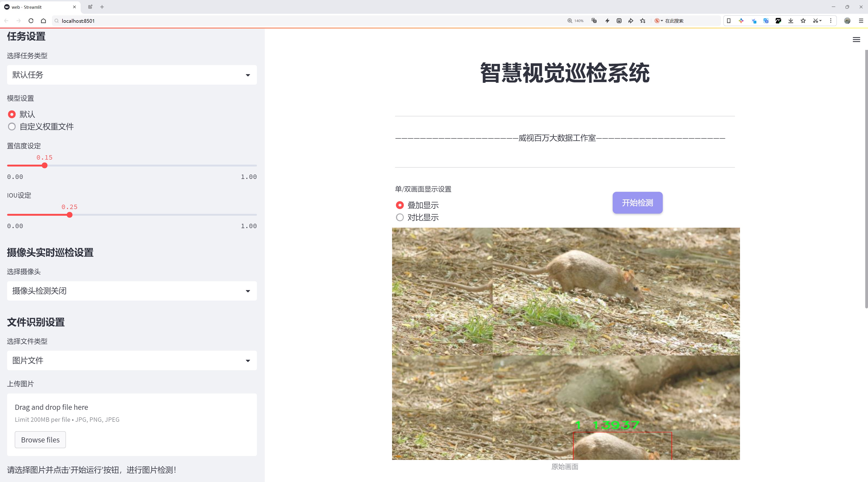The image size is (868, 482).
Task: Click the Browse files button
Action: [x=40, y=439]
